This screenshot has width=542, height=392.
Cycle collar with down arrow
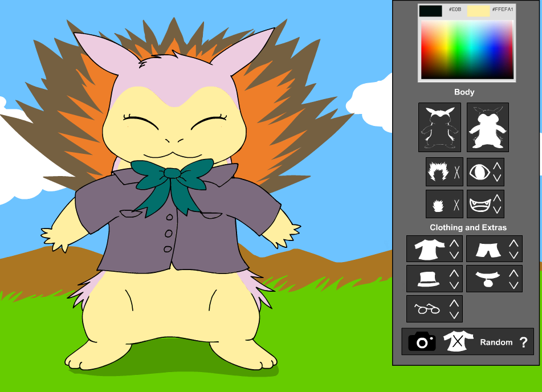pos(514,285)
